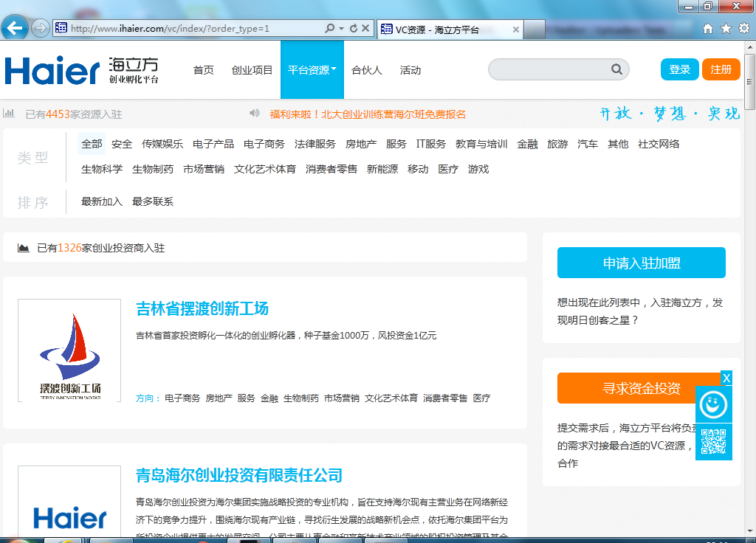Open 创业项目 navigation item
This screenshot has width=756, height=543.
pyautogui.click(x=252, y=70)
